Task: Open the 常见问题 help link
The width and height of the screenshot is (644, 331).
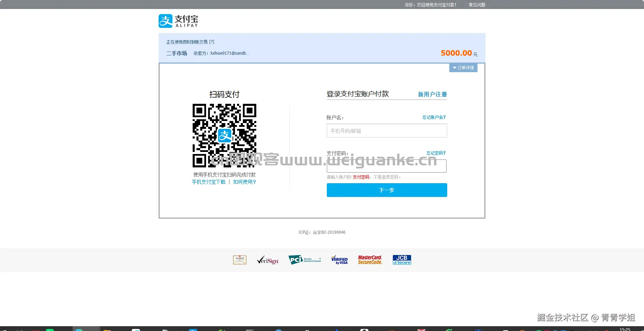Action: click(x=477, y=5)
